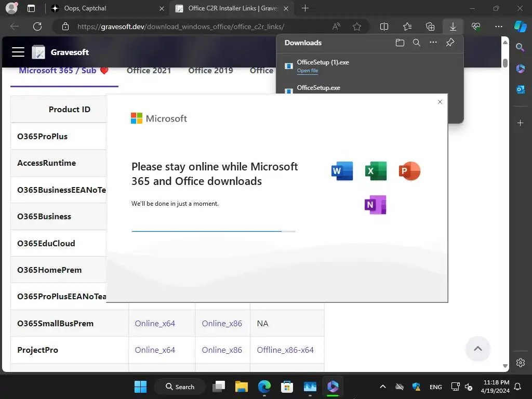
Task: Open Microsoft Store from taskbar
Action: click(287, 387)
